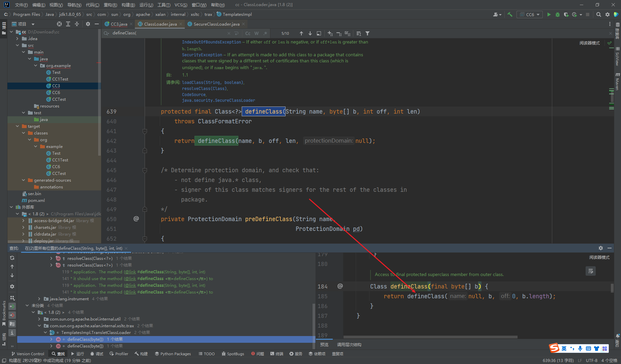Click the Sogou input method logo
Viewport: 621px width, 364px height.
555,348
